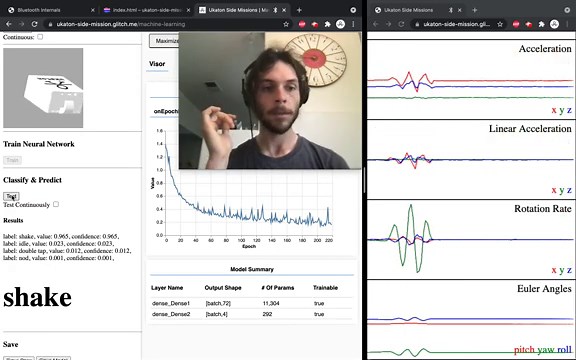Open a new tab in the right window
Viewport: 576px width, 360px height.
click(x=474, y=10)
